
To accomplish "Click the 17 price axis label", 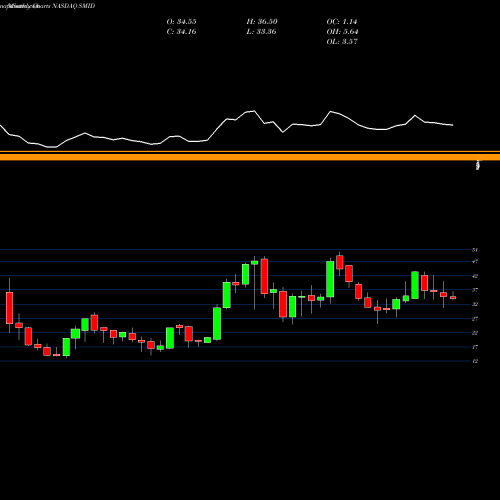I will pos(475,347).
